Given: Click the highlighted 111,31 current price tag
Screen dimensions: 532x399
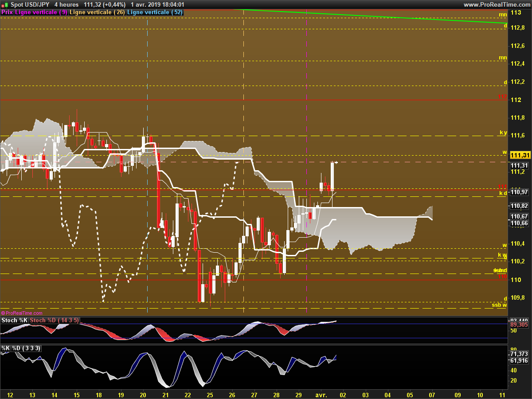Looking at the screenshot, I should (520, 155).
